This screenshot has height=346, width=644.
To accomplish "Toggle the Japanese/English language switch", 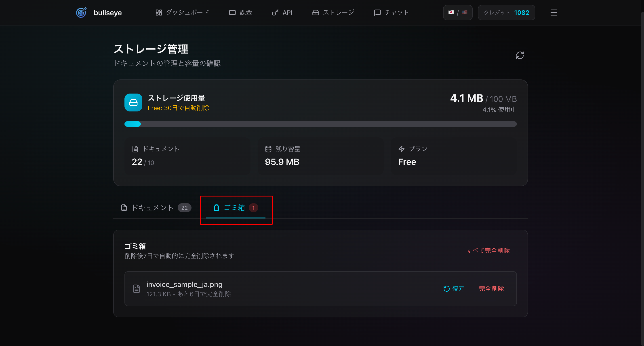I will 457,13.
